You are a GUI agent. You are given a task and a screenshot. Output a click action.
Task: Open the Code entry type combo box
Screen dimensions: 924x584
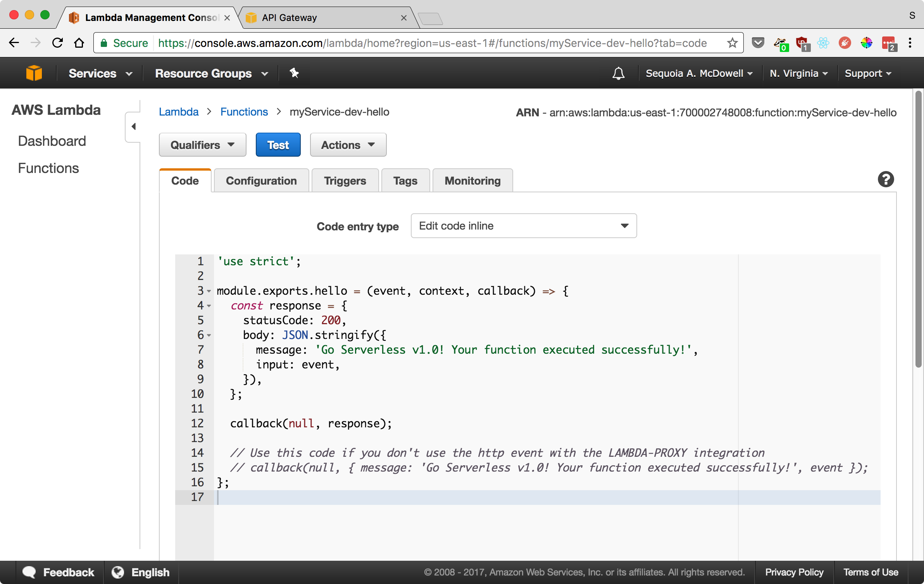click(524, 226)
